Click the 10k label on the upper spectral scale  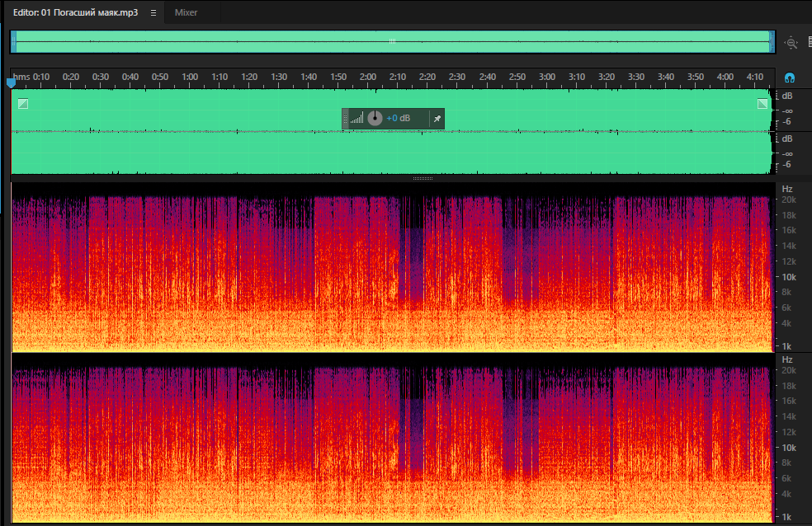click(x=789, y=277)
